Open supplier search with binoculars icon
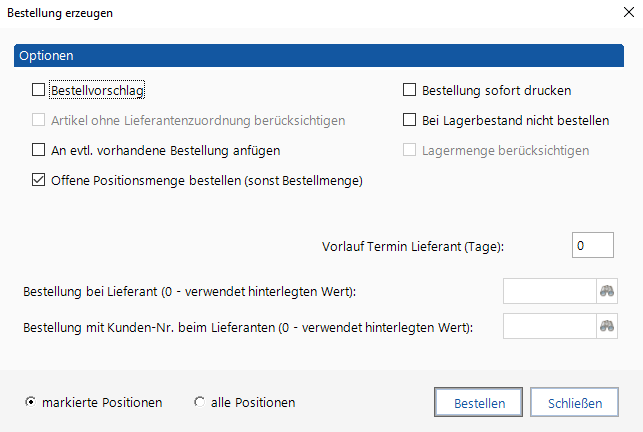The image size is (643, 432). pos(607,291)
